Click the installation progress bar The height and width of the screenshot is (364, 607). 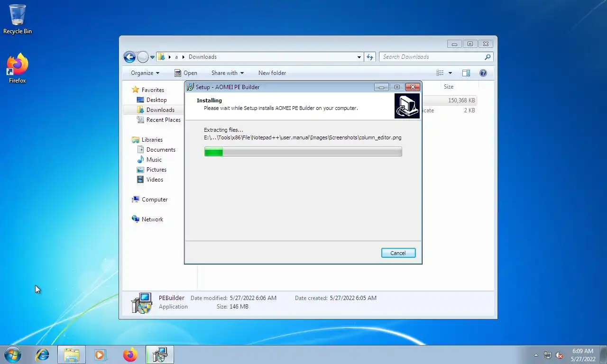point(303,152)
